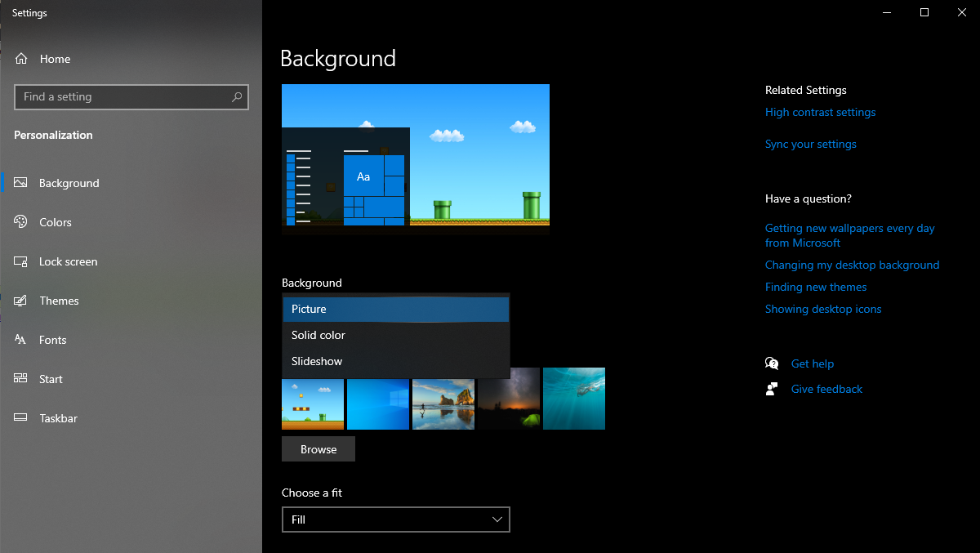
Task: Open Themes via its brush icon
Action: 21,301
